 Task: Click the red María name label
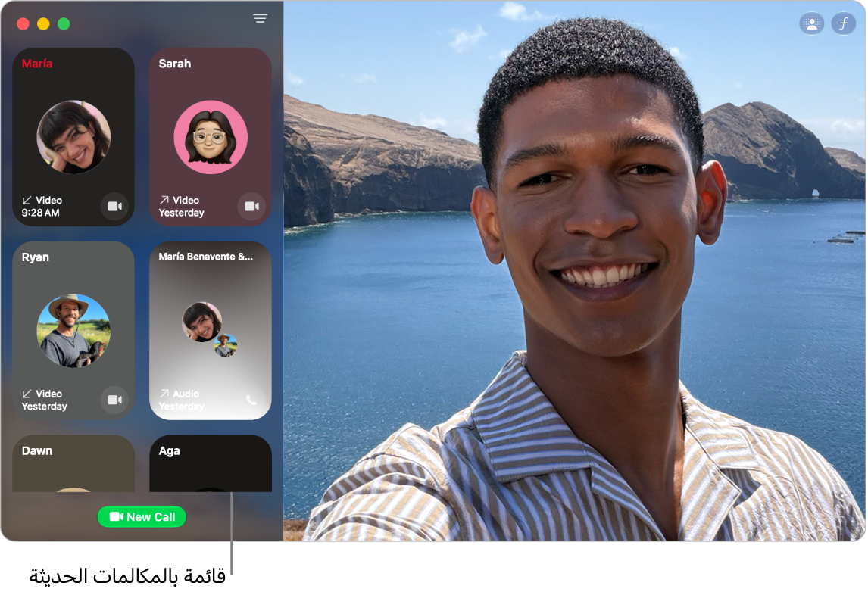point(37,64)
